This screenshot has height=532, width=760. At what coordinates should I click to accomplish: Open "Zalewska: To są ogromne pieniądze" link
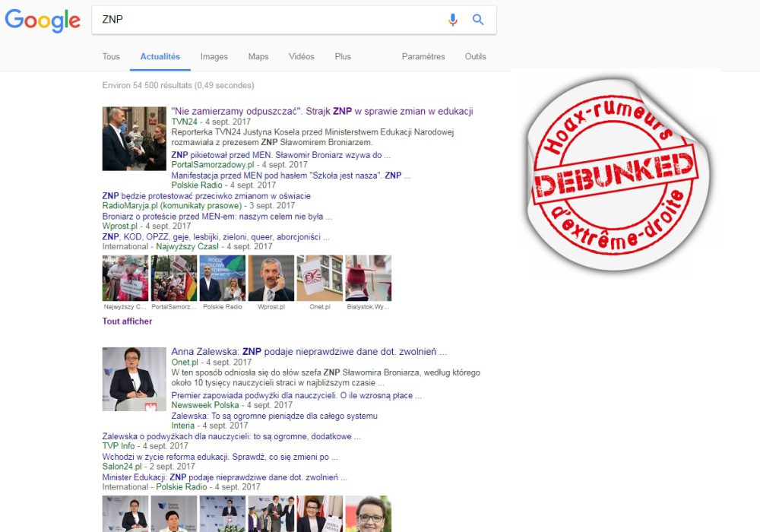(x=274, y=416)
